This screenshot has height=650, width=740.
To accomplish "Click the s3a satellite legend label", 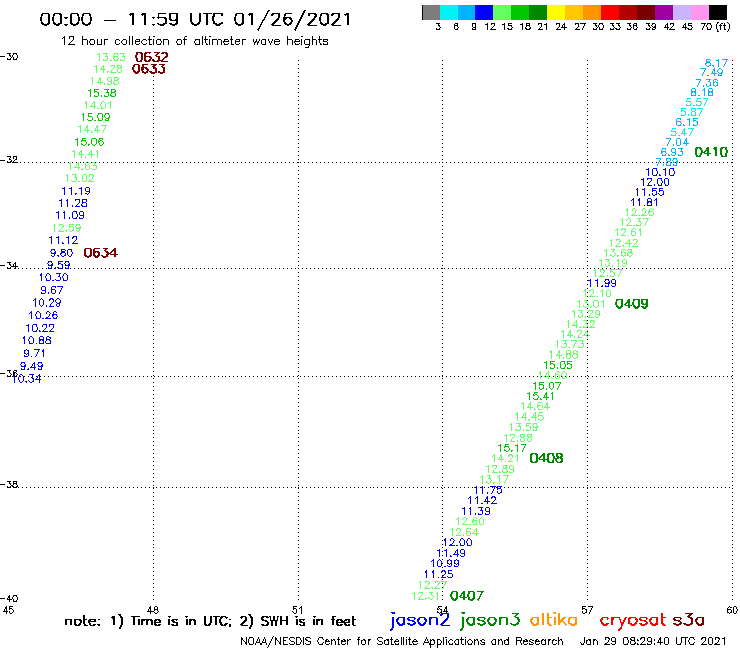I will pos(688,620).
